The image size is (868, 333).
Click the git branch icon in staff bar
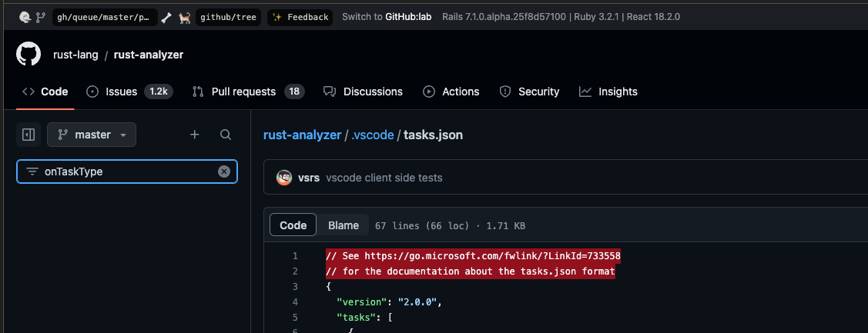coord(41,17)
